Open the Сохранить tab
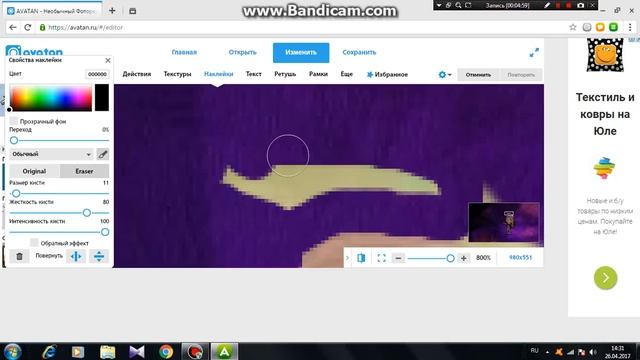The height and width of the screenshot is (360, 640). pyautogui.click(x=359, y=52)
